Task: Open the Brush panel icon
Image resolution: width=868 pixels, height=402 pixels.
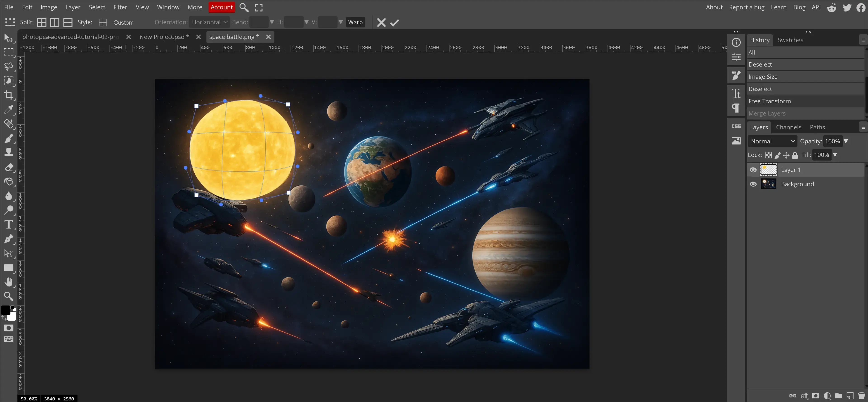Action: (x=736, y=75)
